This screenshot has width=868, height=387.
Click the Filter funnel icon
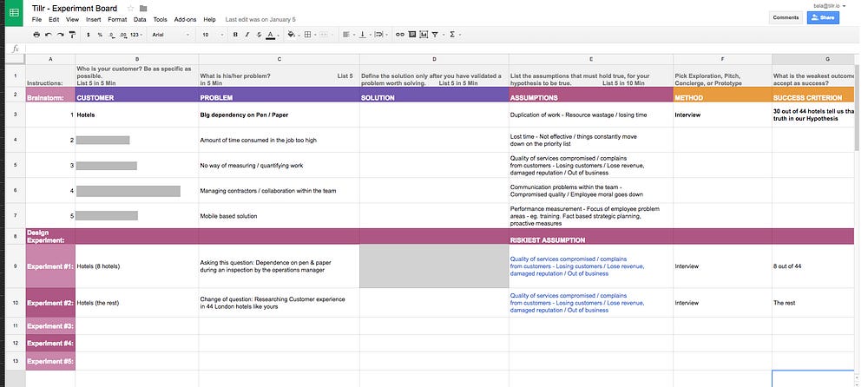coord(437,35)
